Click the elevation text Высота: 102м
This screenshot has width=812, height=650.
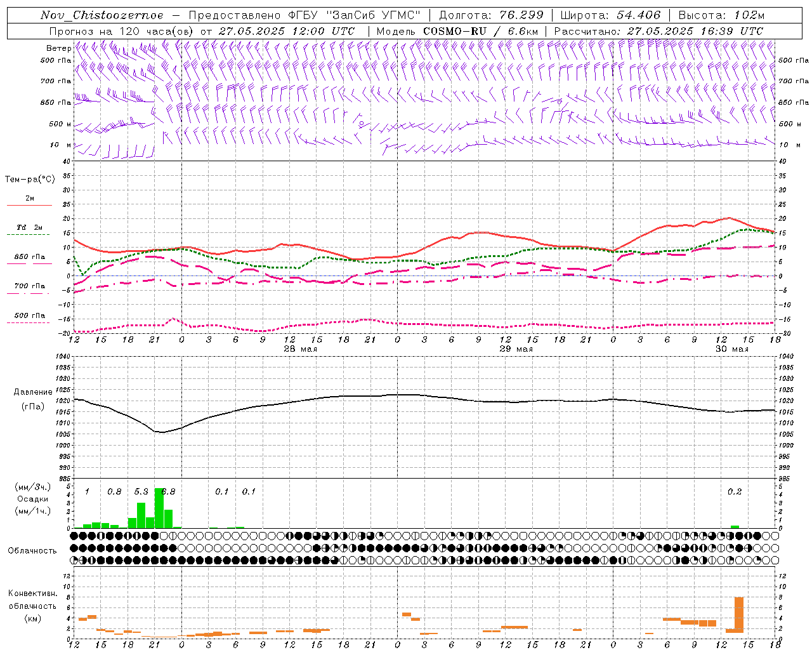tap(721, 15)
